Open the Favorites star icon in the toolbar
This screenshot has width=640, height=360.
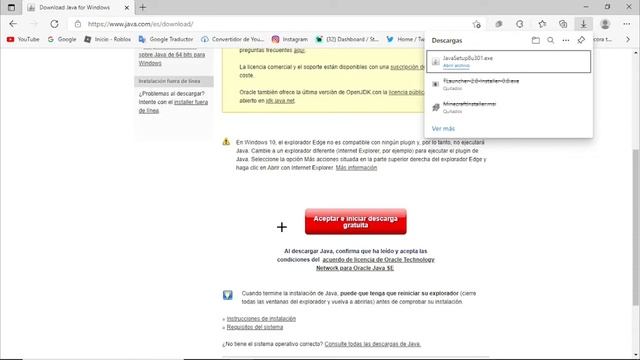[542, 24]
